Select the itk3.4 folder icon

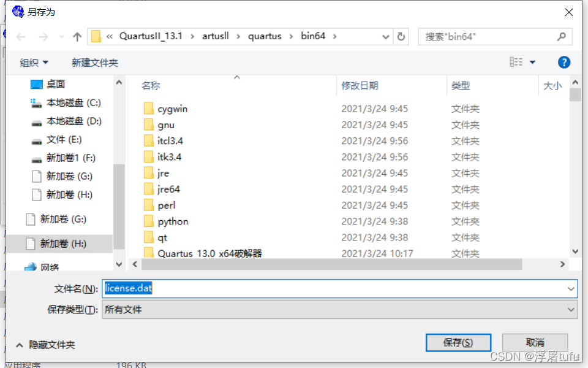148,157
